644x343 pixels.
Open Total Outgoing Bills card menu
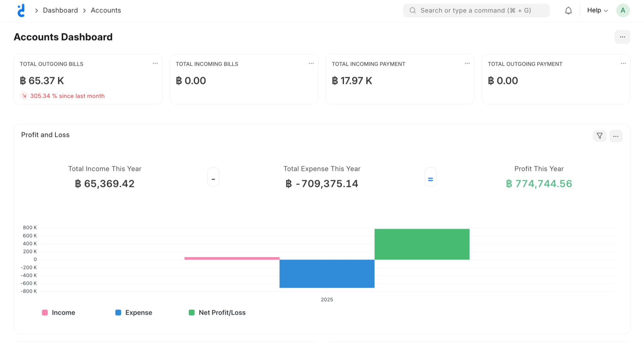pyautogui.click(x=155, y=64)
